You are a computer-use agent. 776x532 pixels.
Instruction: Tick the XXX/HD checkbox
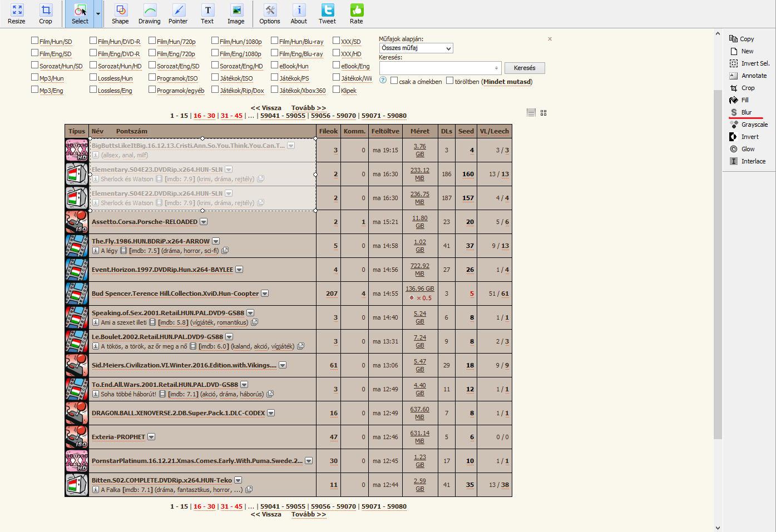[336, 53]
